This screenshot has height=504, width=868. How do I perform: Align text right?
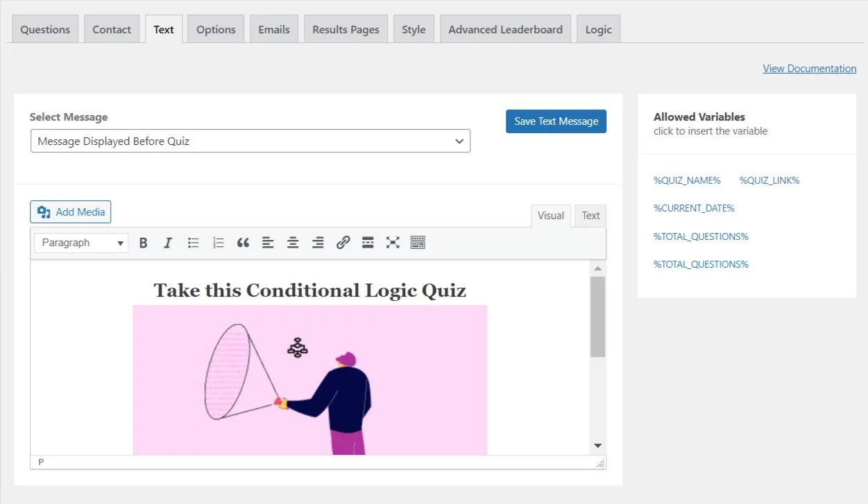point(318,243)
